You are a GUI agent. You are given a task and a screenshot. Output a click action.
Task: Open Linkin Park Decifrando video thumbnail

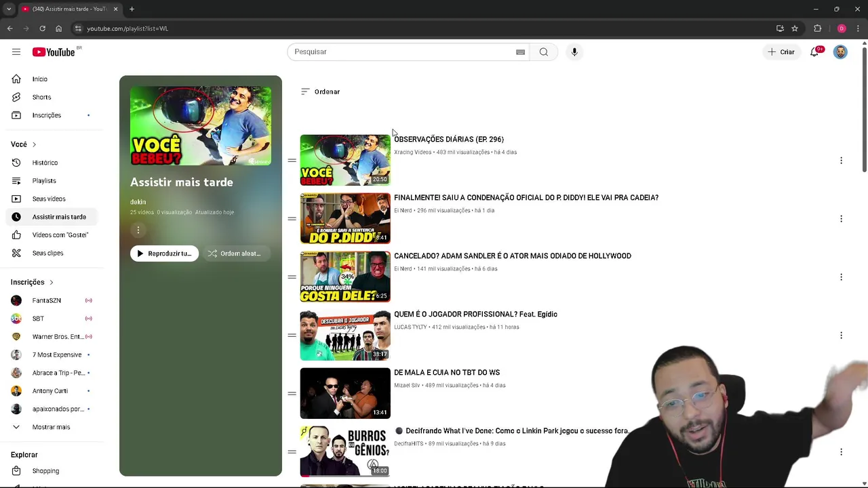click(345, 451)
